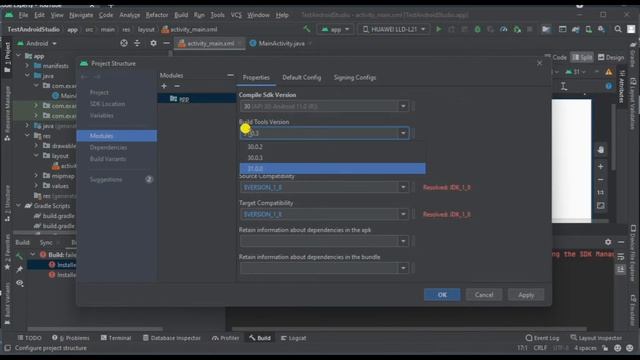Viewport: 640px width, 360px height.
Task: Run the app with green play icon
Action: [439, 29]
